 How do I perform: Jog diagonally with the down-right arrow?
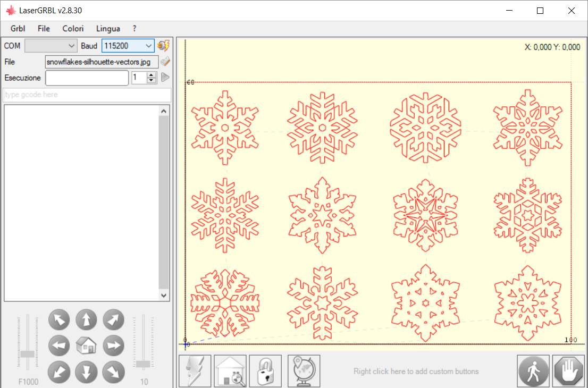coord(113,372)
